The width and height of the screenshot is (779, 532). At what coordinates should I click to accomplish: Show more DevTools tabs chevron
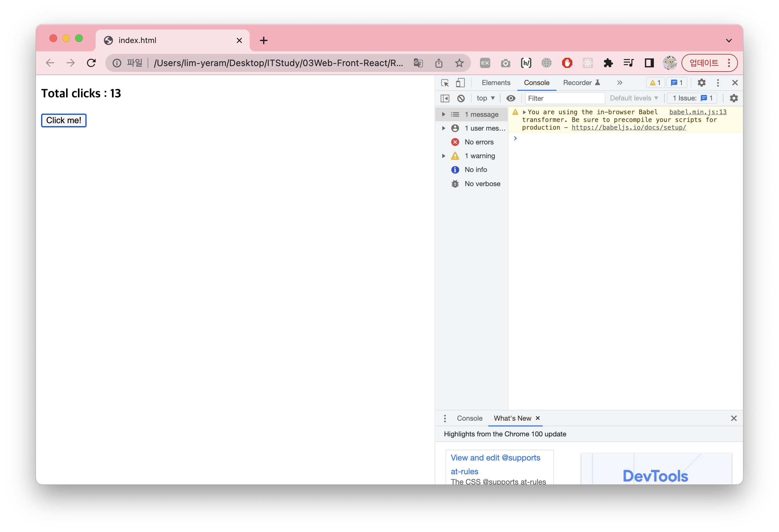[x=620, y=83]
